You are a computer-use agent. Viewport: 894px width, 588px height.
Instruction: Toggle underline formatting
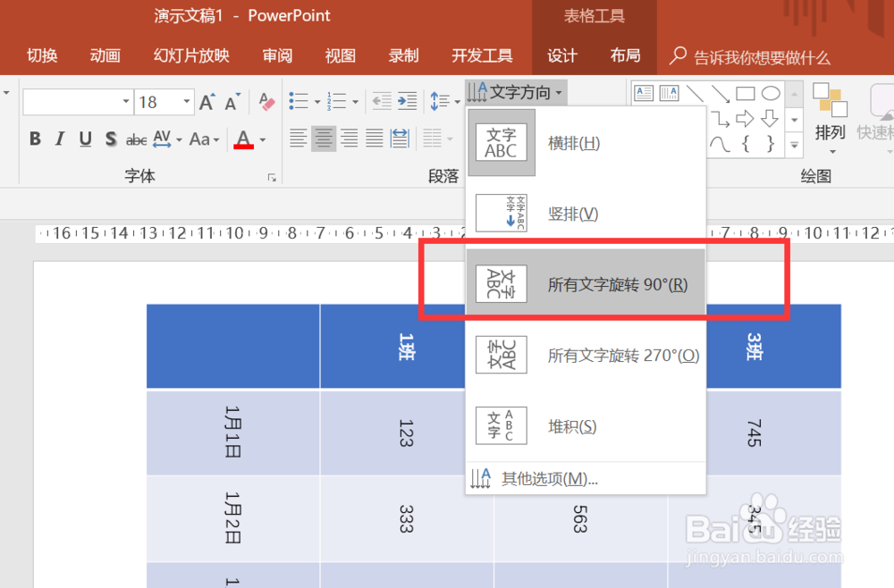[86, 139]
